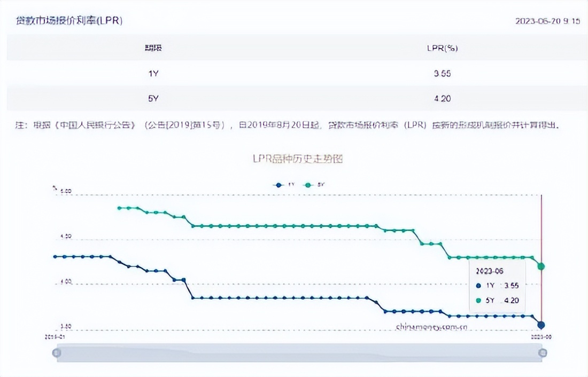Click the 4.00 y-axis label
The width and height of the screenshot is (588, 377).
(66, 282)
